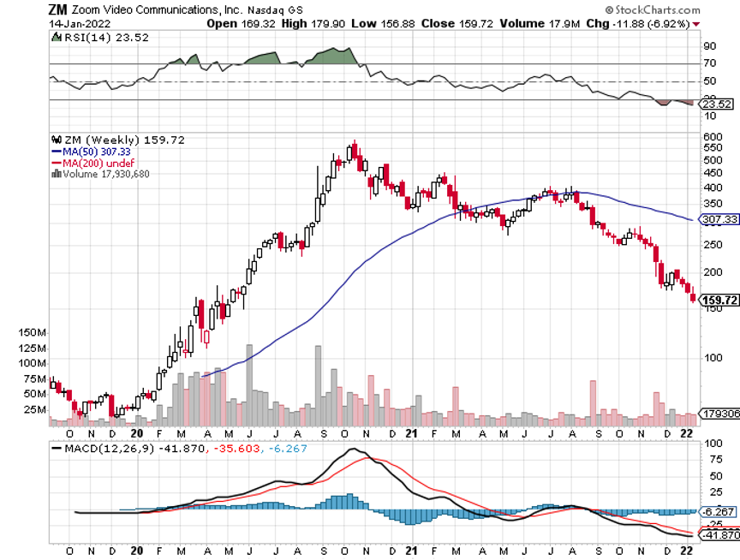Click the High 179.90 value
This screenshot has width=740, height=560.
click(x=313, y=24)
